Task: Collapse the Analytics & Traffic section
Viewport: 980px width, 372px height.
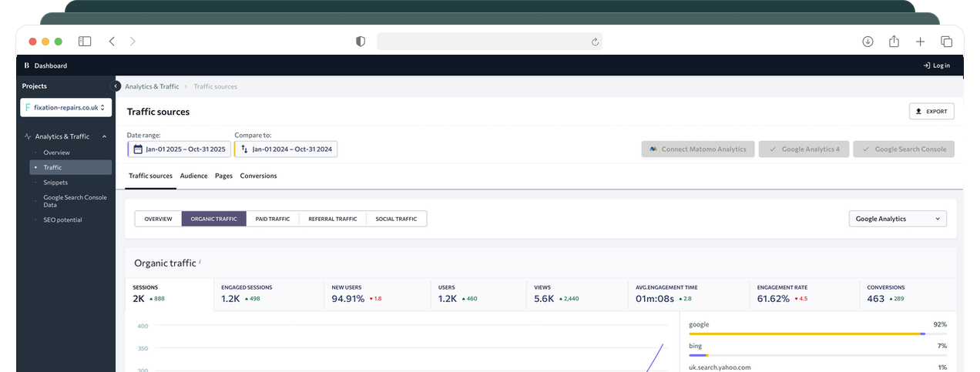Action: (105, 136)
